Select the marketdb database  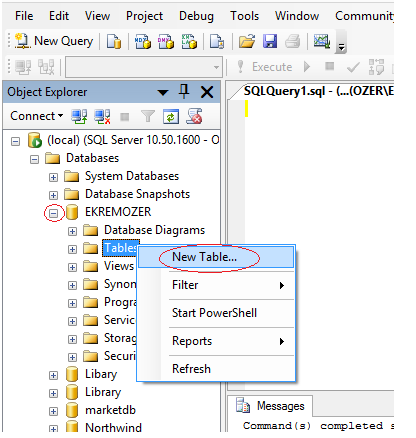click(110, 410)
